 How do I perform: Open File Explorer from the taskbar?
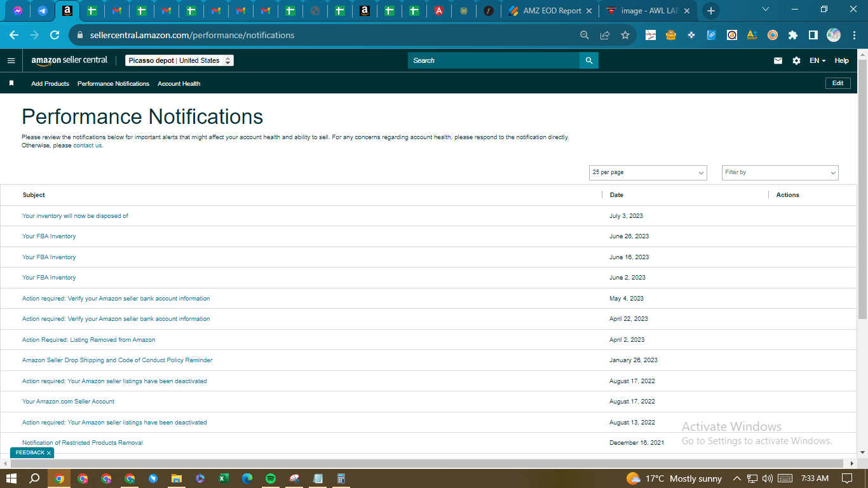176,478
